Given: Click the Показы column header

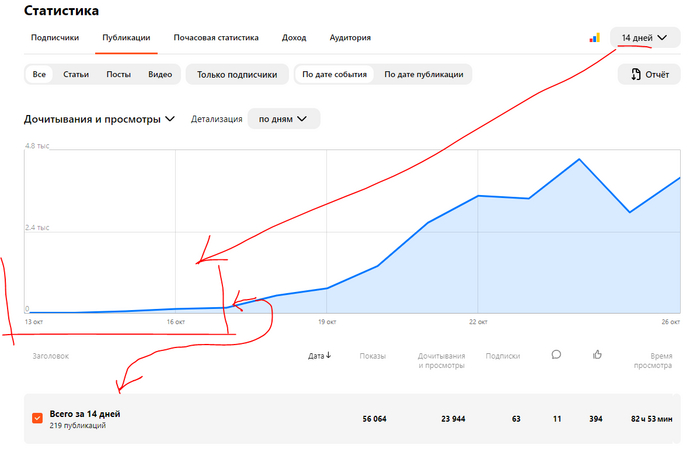Looking at the screenshot, I should (x=372, y=355).
